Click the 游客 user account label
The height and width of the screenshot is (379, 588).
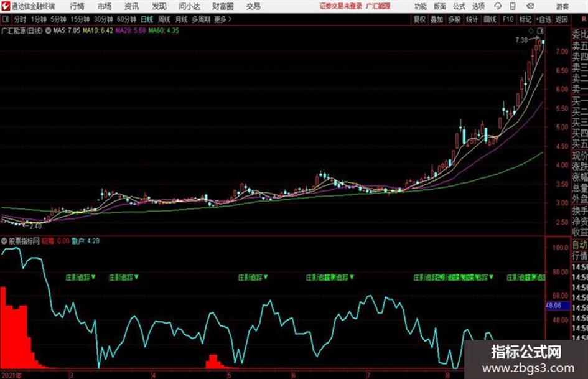tap(562, 6)
